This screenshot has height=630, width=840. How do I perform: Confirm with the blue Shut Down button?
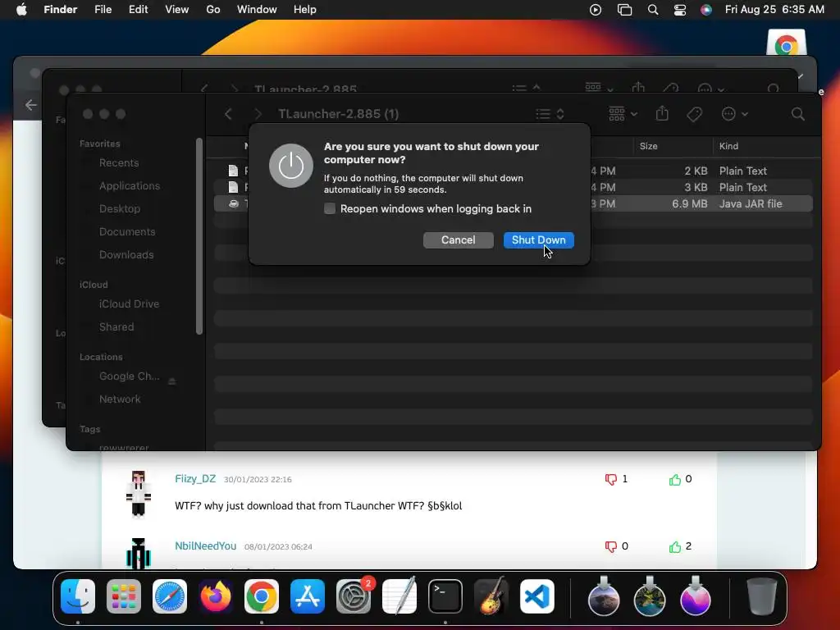[538, 240]
